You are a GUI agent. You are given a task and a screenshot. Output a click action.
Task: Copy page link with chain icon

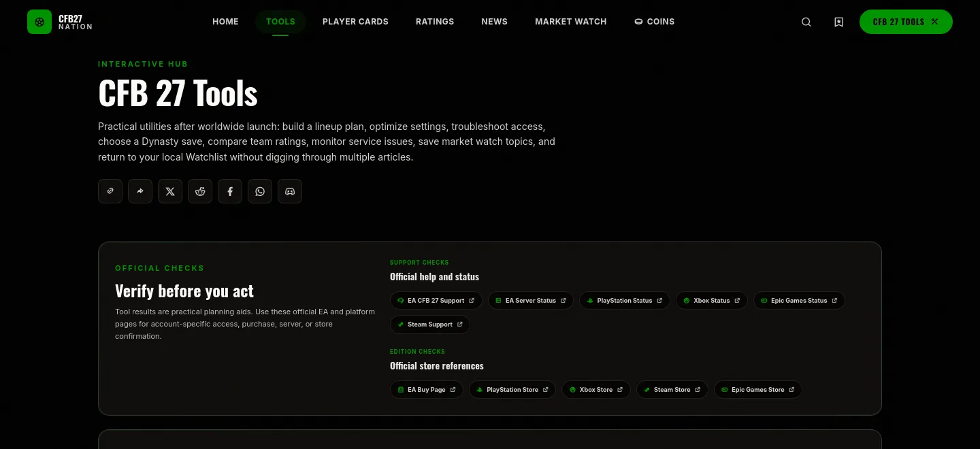point(110,191)
